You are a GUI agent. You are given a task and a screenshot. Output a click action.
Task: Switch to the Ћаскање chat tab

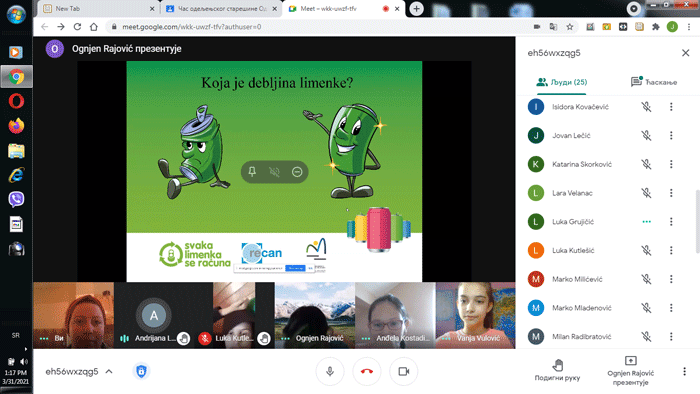(654, 82)
